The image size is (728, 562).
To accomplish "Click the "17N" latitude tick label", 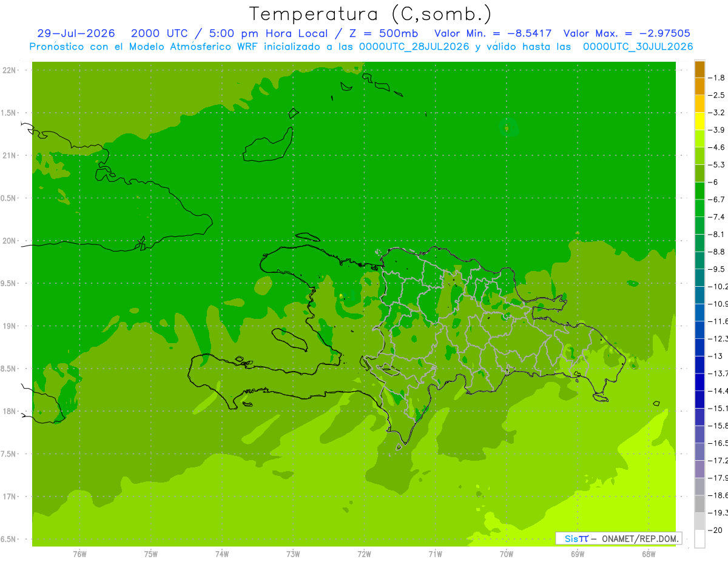I will (x=9, y=497).
